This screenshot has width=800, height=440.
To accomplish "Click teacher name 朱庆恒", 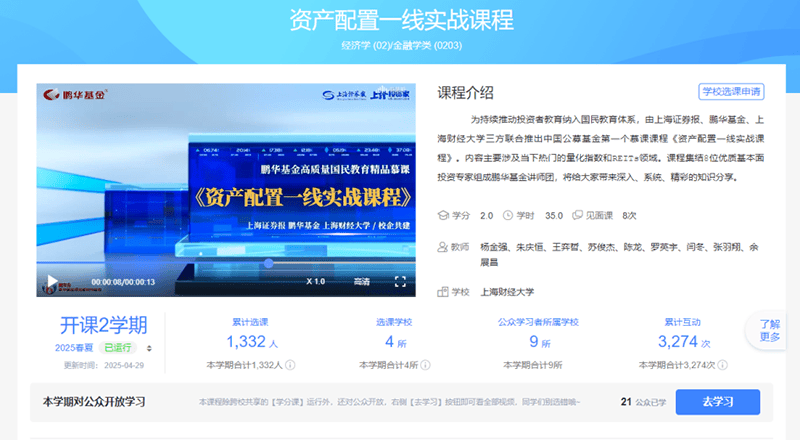I will pos(529,247).
